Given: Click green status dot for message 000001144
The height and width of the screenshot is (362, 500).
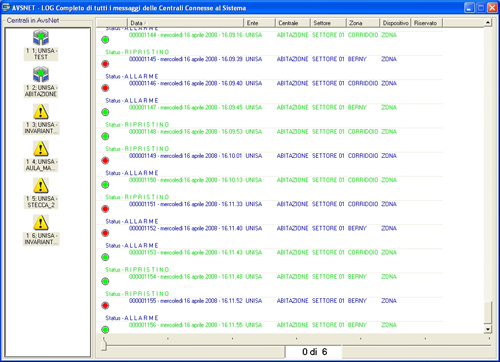Looking at the screenshot, I should [x=105, y=40].
